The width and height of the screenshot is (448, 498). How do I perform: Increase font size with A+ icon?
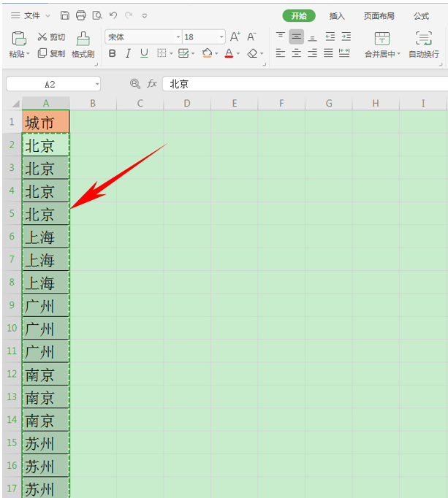(235, 37)
